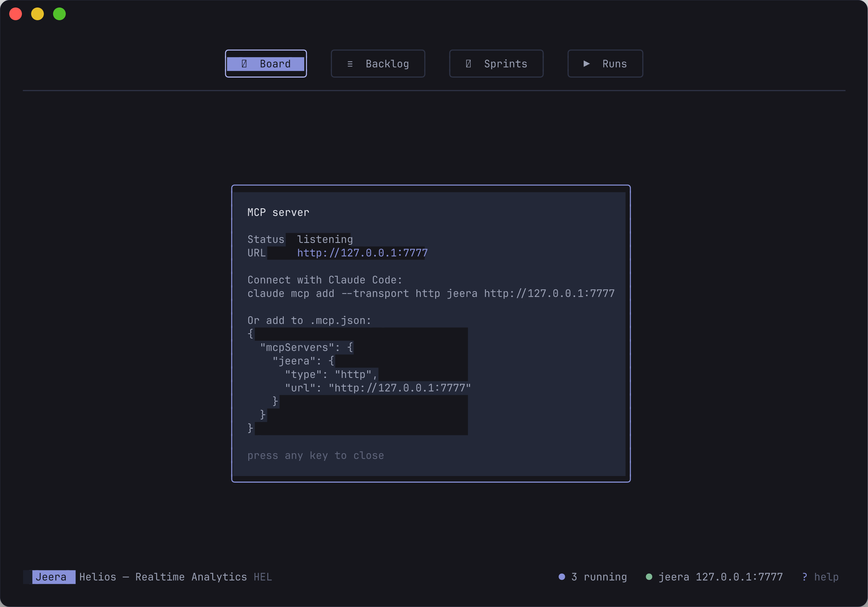The height and width of the screenshot is (607, 868).
Task: Switch to the Board tab
Action: (x=266, y=63)
